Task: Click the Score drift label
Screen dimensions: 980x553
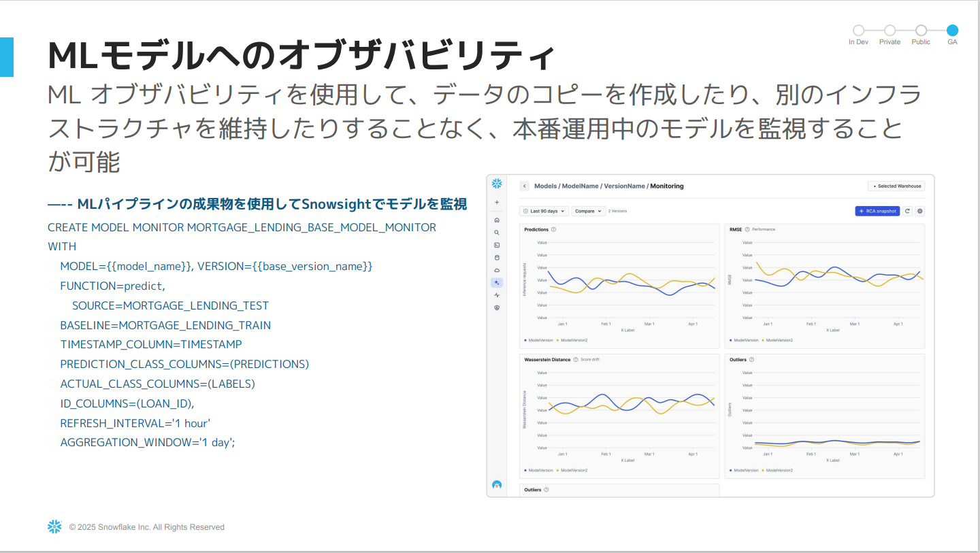Action: tap(590, 359)
